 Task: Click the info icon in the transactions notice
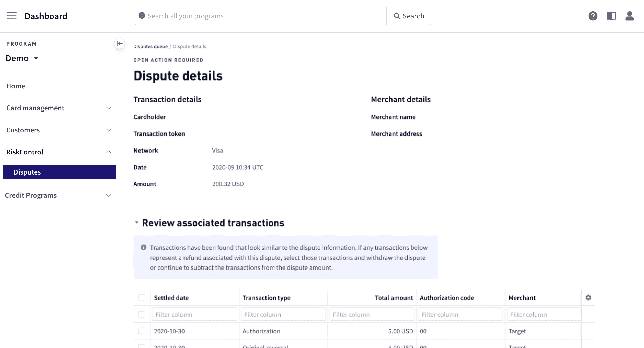144,247
